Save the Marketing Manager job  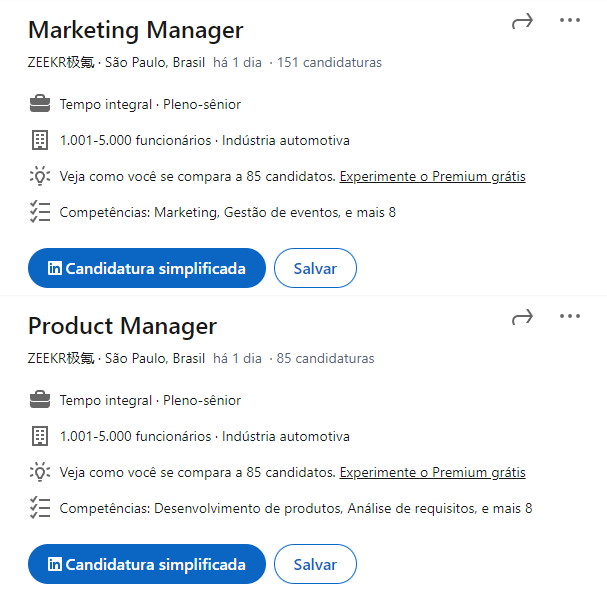click(315, 268)
